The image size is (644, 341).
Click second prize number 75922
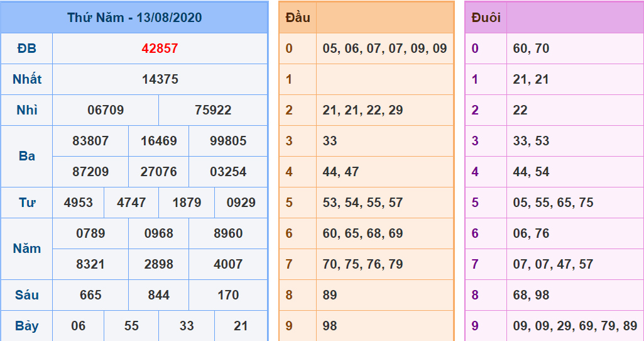pyautogui.click(x=213, y=110)
